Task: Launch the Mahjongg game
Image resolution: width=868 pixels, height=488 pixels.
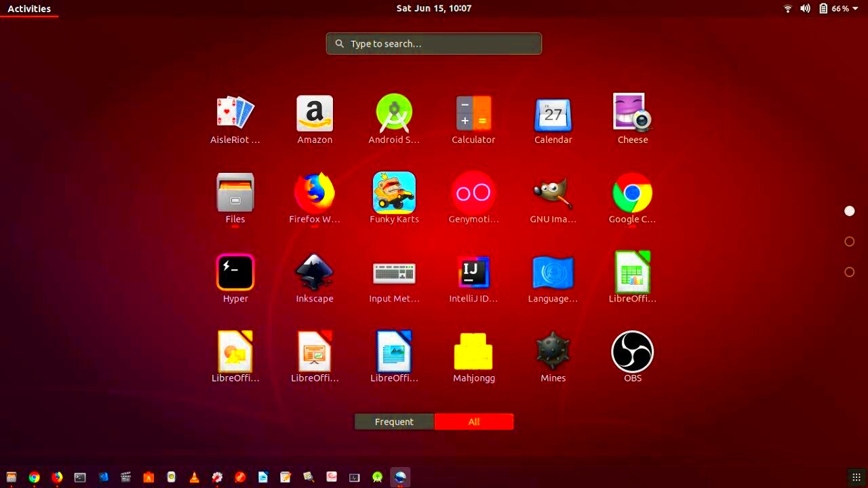Action: [473, 357]
